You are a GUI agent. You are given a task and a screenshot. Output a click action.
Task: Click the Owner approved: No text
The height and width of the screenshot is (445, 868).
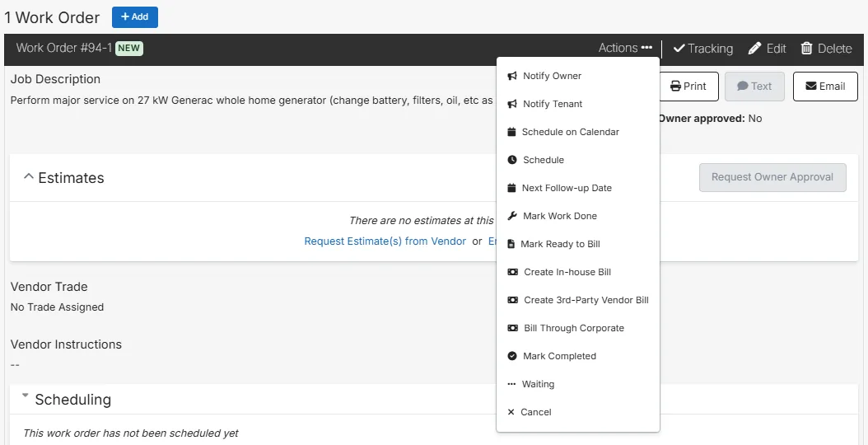(x=710, y=118)
